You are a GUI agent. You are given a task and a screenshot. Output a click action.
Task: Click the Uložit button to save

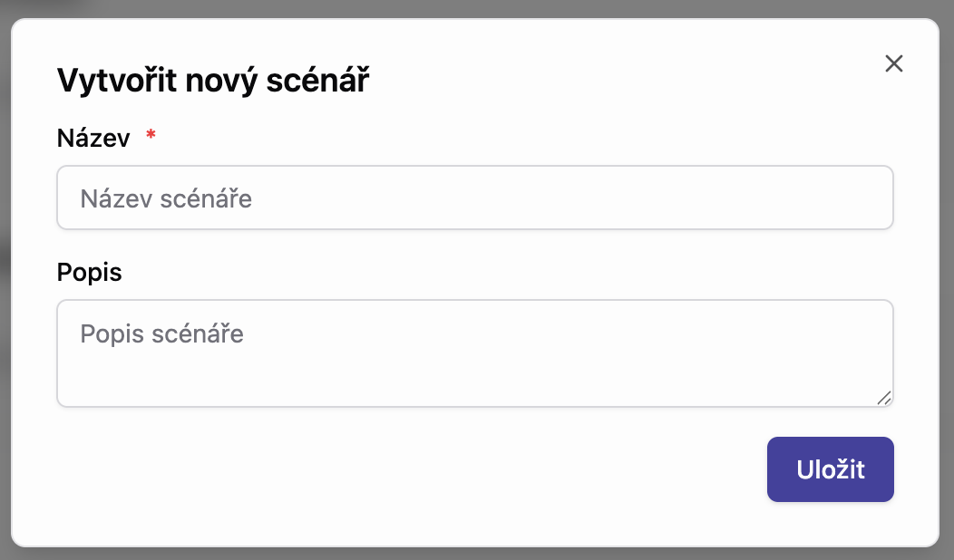click(x=830, y=469)
